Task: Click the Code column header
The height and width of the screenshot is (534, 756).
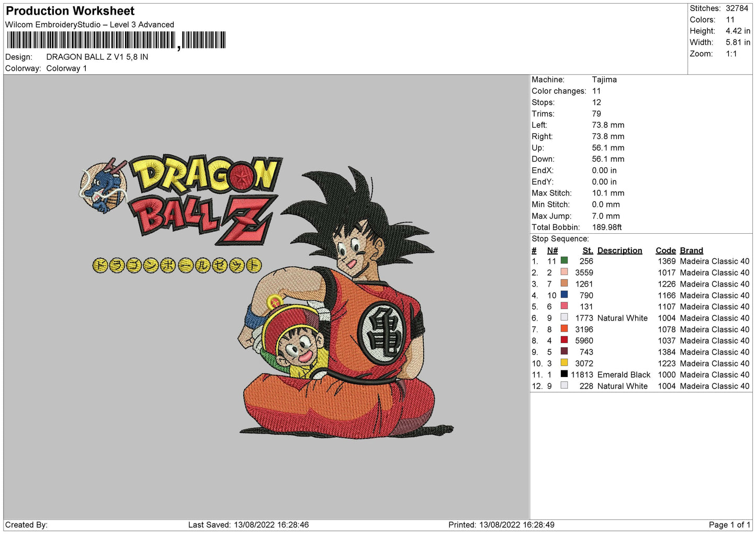Action: (665, 251)
